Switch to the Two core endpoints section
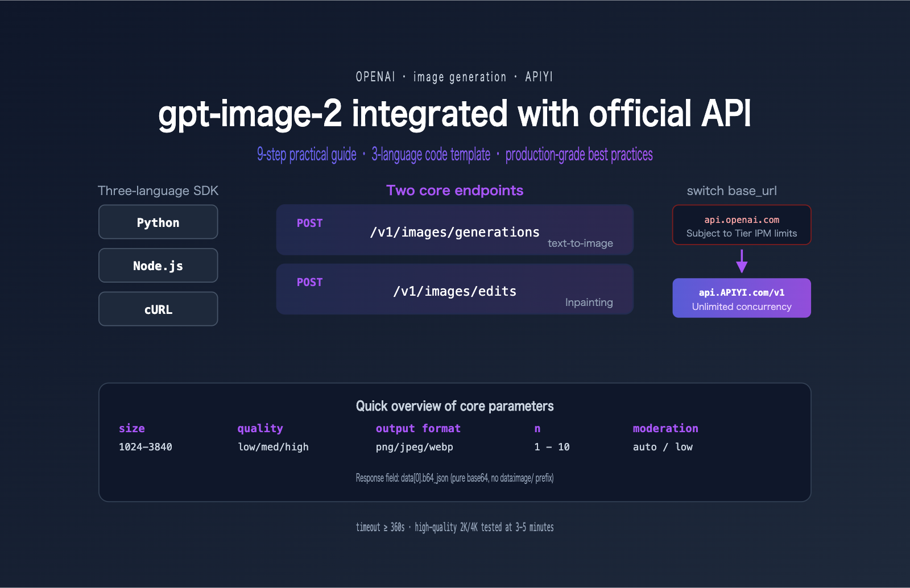 coord(454,191)
